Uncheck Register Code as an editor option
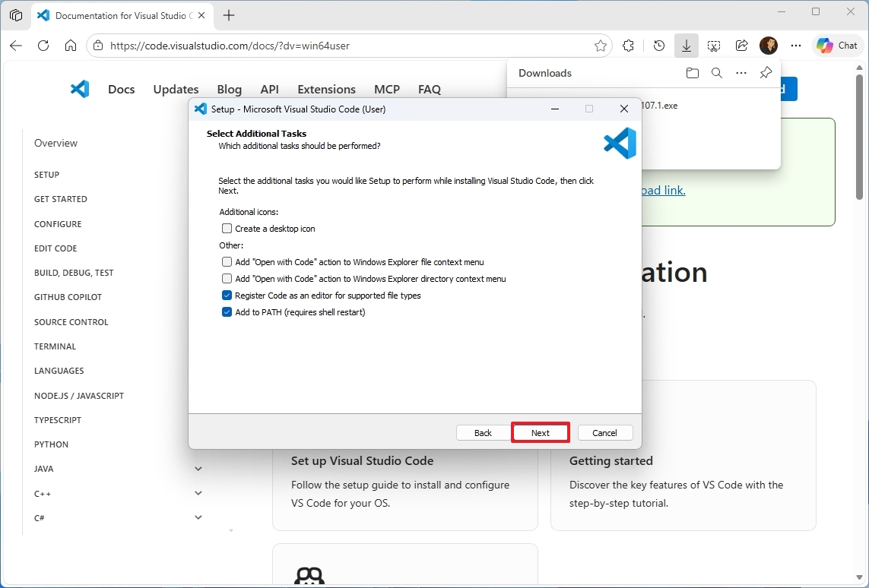The image size is (869, 588). pos(227,295)
